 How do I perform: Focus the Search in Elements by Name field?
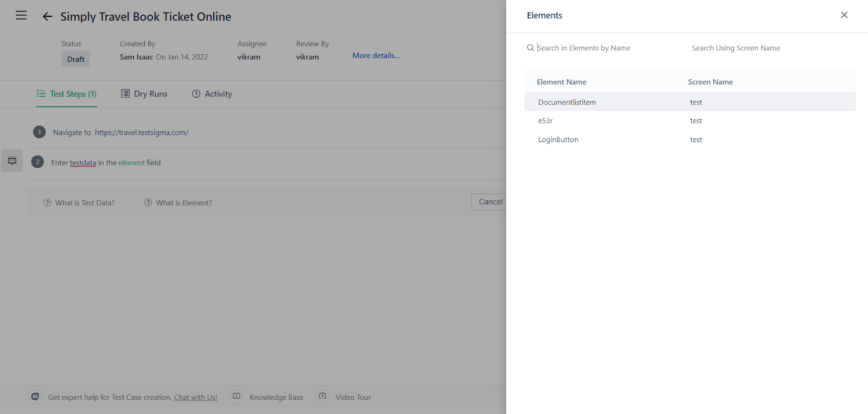(x=602, y=48)
